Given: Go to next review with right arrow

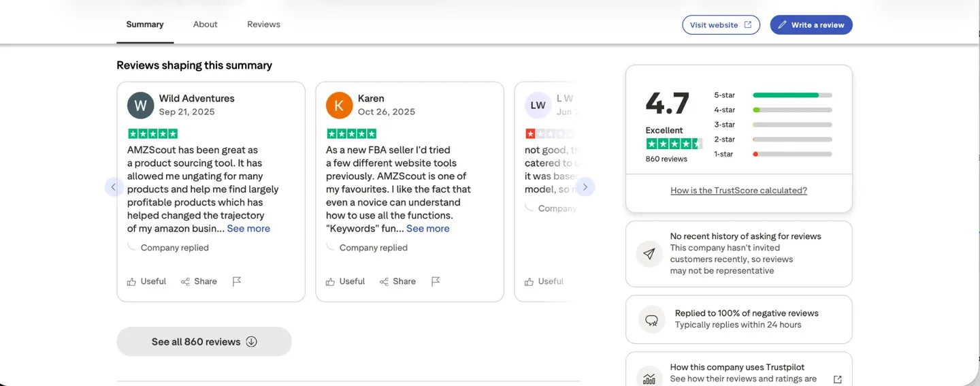Looking at the screenshot, I should (585, 187).
